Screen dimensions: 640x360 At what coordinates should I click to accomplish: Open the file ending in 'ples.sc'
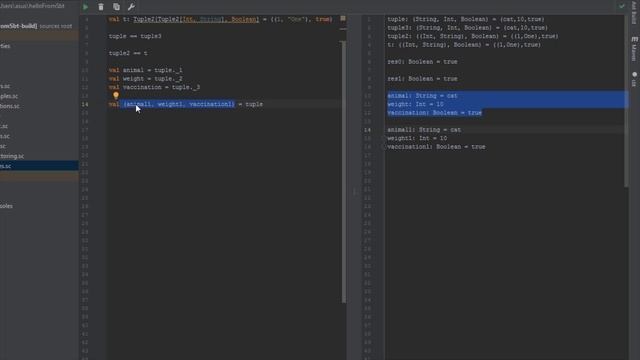coord(9,96)
